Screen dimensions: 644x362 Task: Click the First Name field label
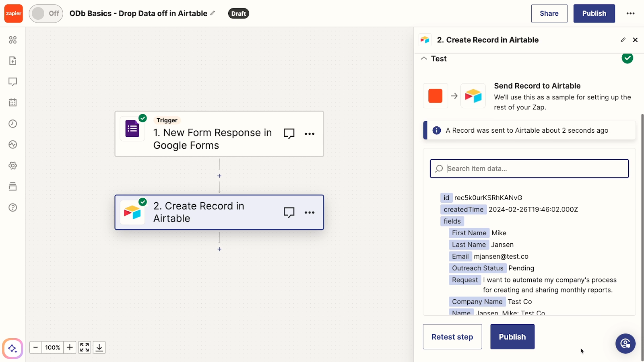469,233
